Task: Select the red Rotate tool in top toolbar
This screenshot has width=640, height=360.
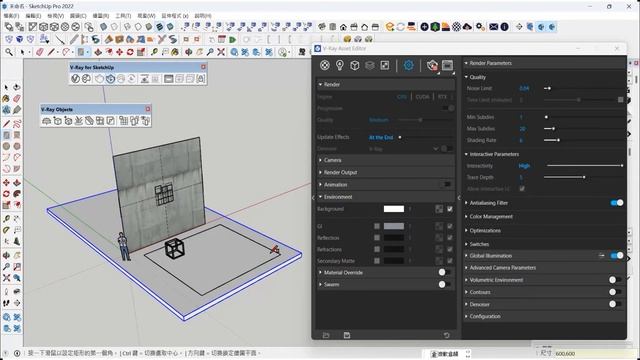Action: [x=130, y=52]
